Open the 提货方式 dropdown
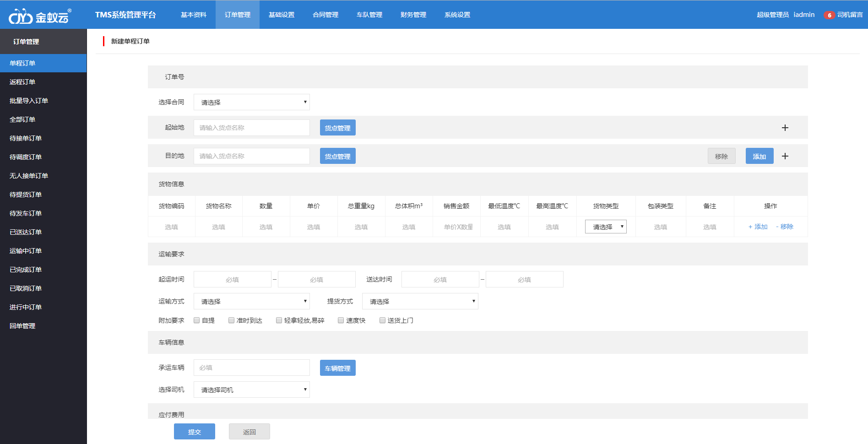Image resolution: width=868 pixels, height=444 pixels. pos(420,301)
